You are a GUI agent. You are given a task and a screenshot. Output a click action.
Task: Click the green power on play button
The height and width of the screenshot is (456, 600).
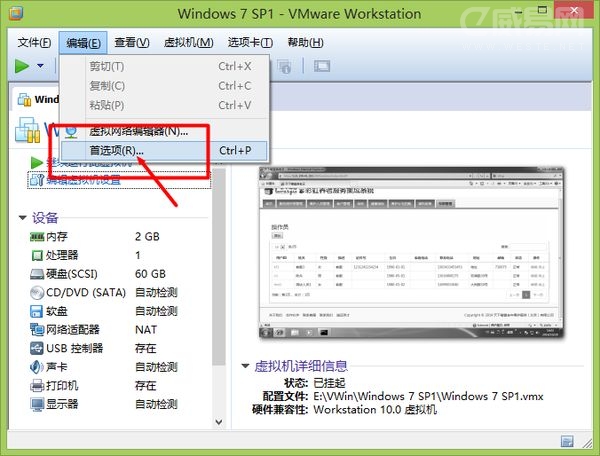pos(22,66)
